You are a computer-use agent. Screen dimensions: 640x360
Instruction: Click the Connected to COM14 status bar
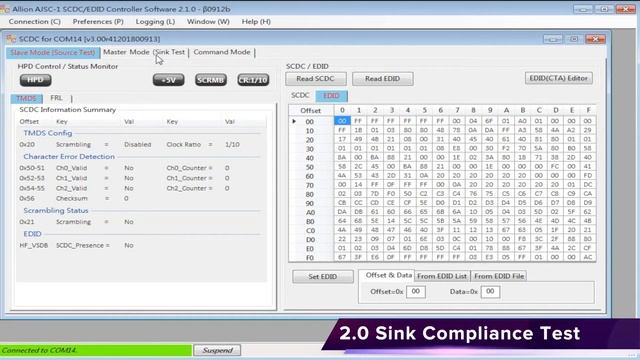pos(96,350)
